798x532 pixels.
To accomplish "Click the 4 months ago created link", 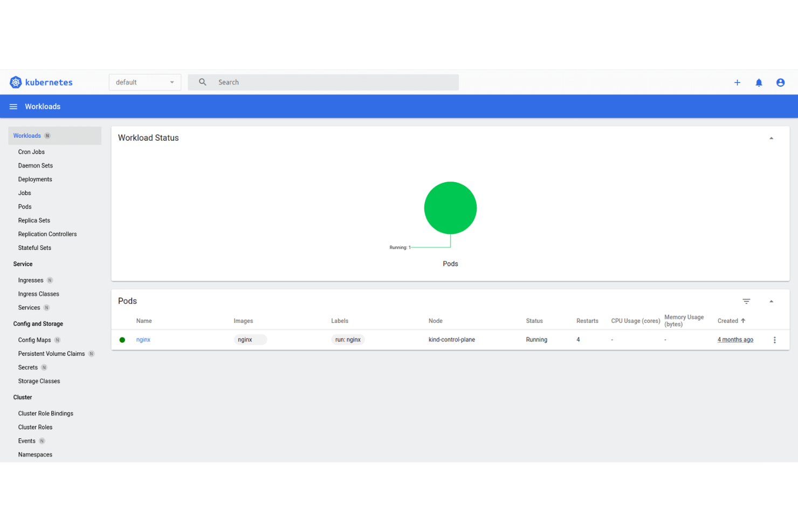I will pos(735,340).
